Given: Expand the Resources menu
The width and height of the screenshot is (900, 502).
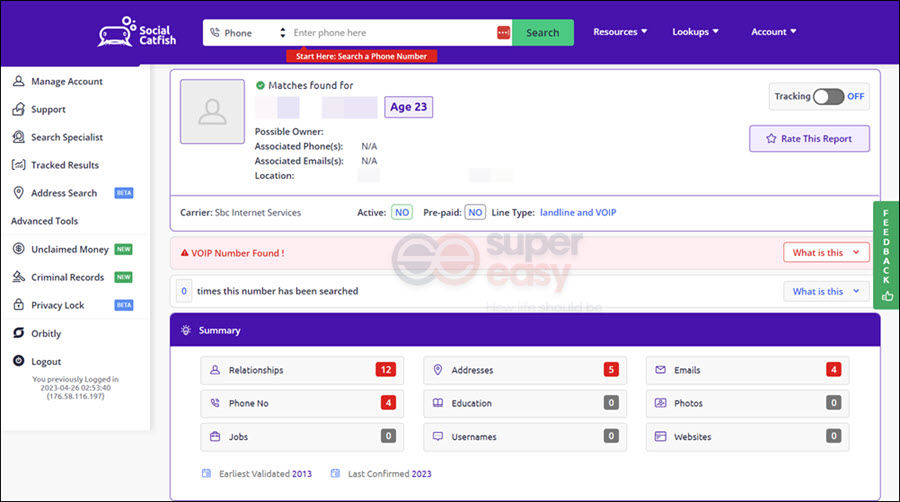Looking at the screenshot, I should point(620,32).
